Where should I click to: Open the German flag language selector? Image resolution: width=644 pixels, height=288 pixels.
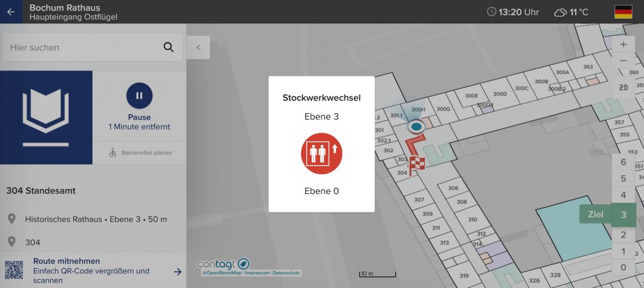(623, 12)
